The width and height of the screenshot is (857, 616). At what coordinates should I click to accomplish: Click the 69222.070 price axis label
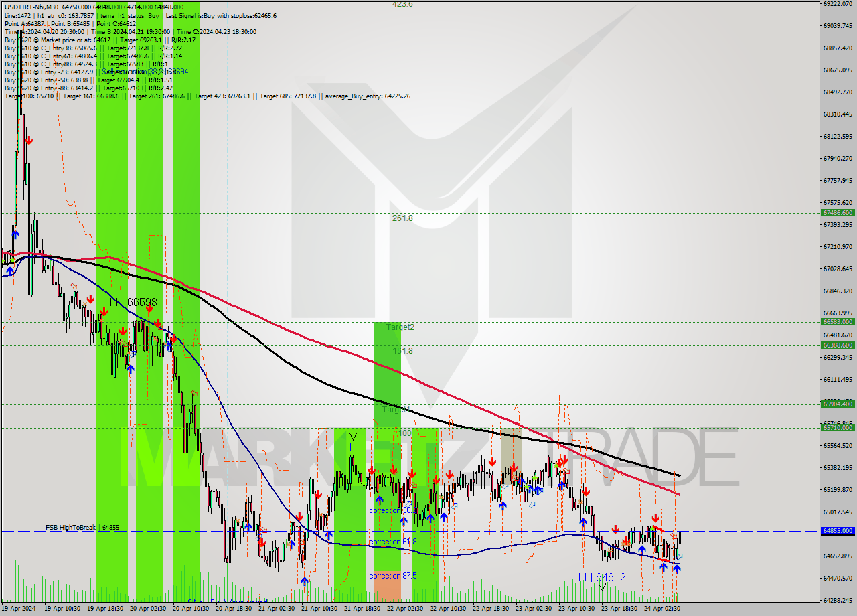point(839,3)
